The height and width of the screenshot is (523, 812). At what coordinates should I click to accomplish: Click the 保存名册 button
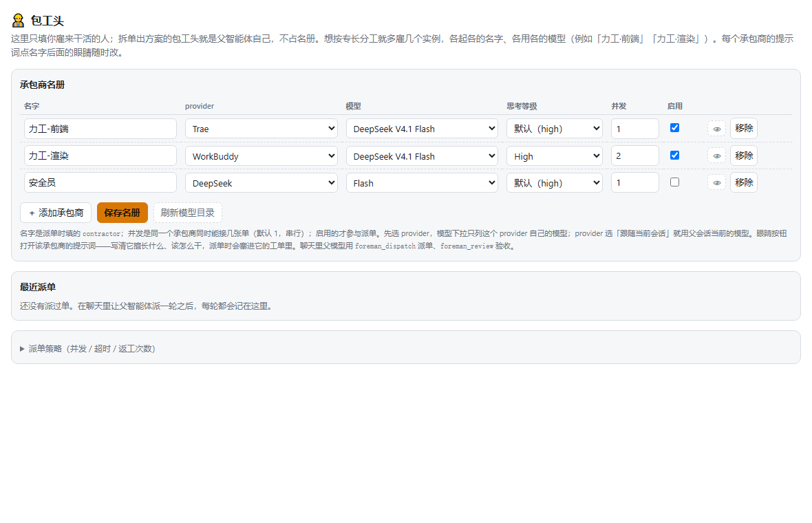pos(122,213)
